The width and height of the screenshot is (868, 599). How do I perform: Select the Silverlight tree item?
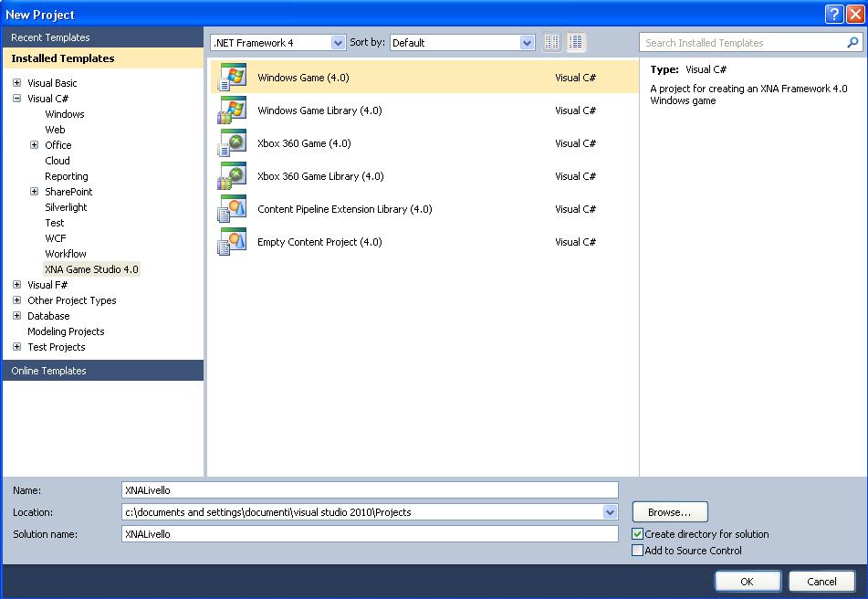point(66,207)
